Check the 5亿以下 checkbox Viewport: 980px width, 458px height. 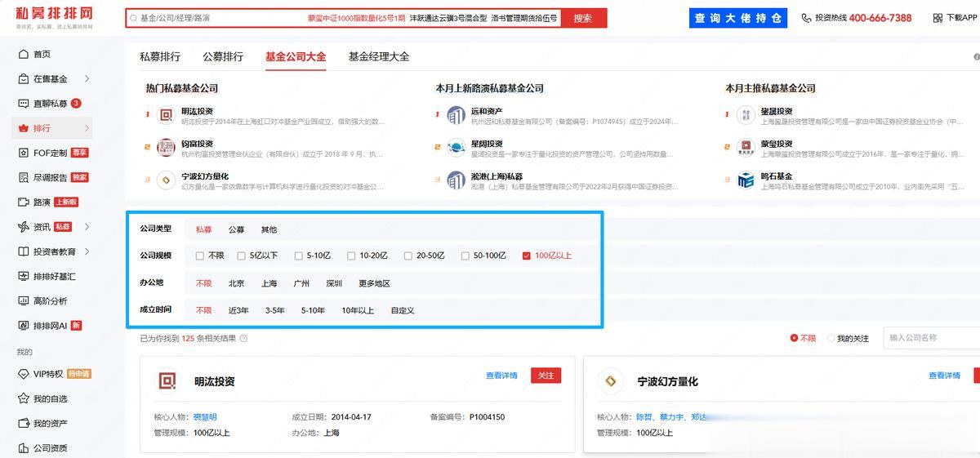(241, 256)
